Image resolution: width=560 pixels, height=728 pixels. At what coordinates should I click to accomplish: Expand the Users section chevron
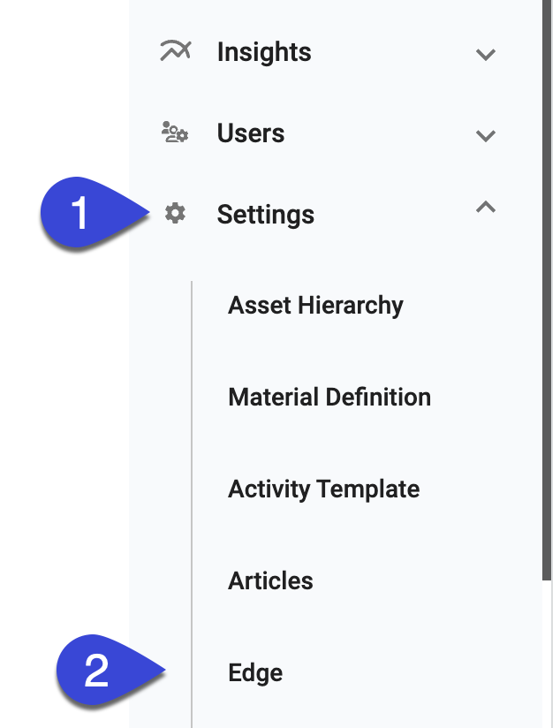click(485, 135)
